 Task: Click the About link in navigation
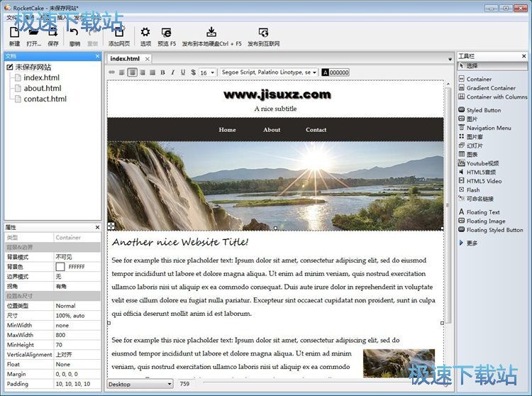[272, 130]
